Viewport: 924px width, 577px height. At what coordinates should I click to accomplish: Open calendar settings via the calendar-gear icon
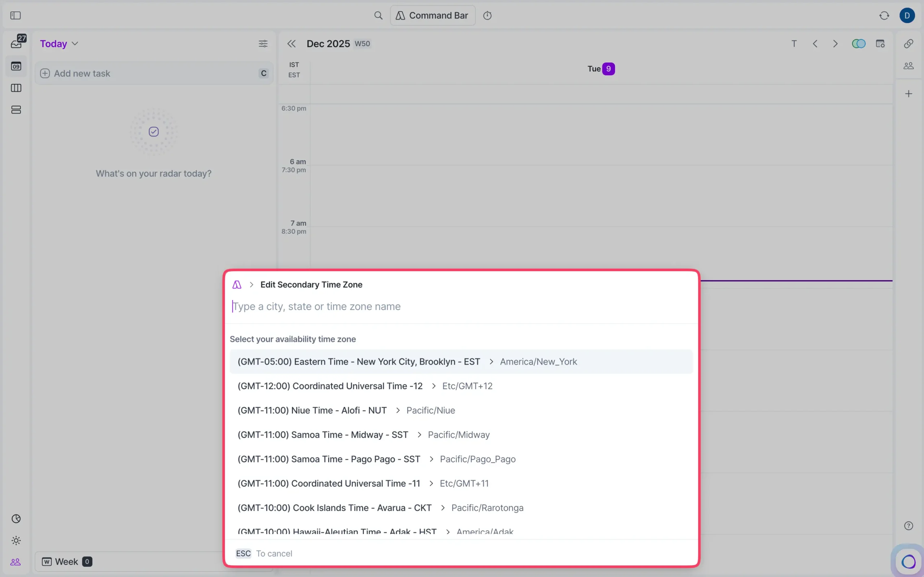tap(880, 44)
